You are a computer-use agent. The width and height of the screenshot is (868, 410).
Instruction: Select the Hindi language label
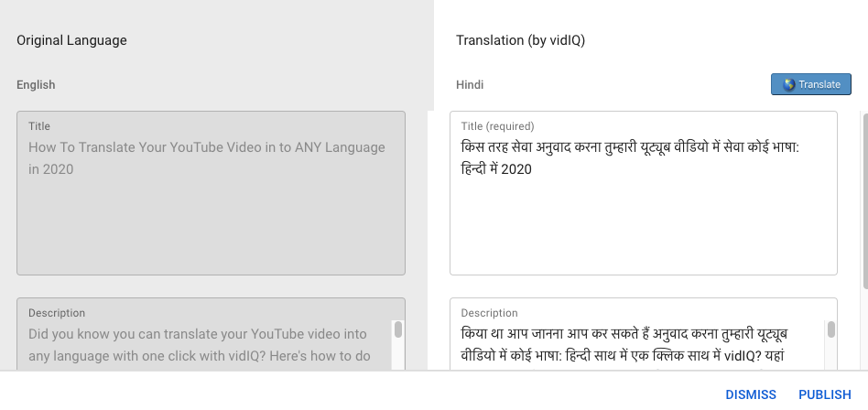(470, 85)
